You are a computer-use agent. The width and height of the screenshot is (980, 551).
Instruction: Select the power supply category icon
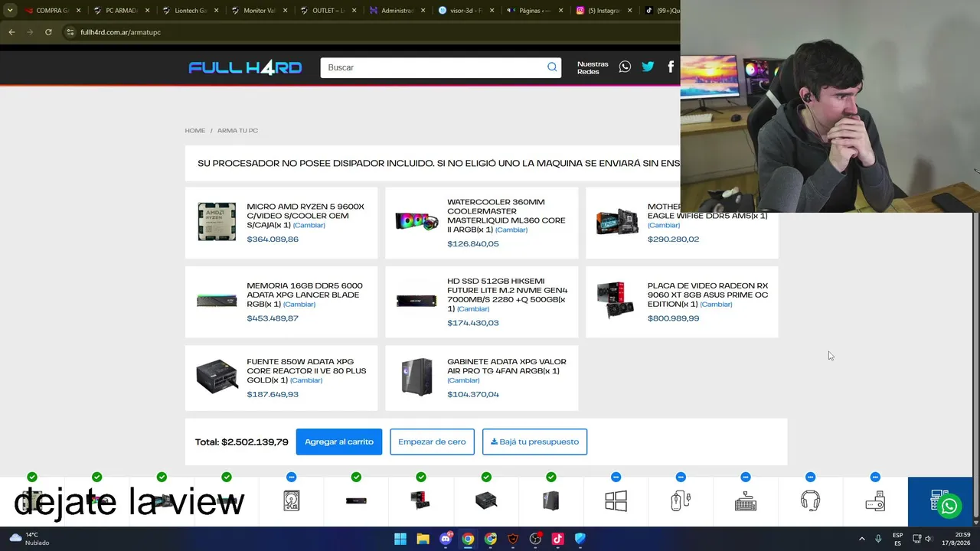pos(486,500)
